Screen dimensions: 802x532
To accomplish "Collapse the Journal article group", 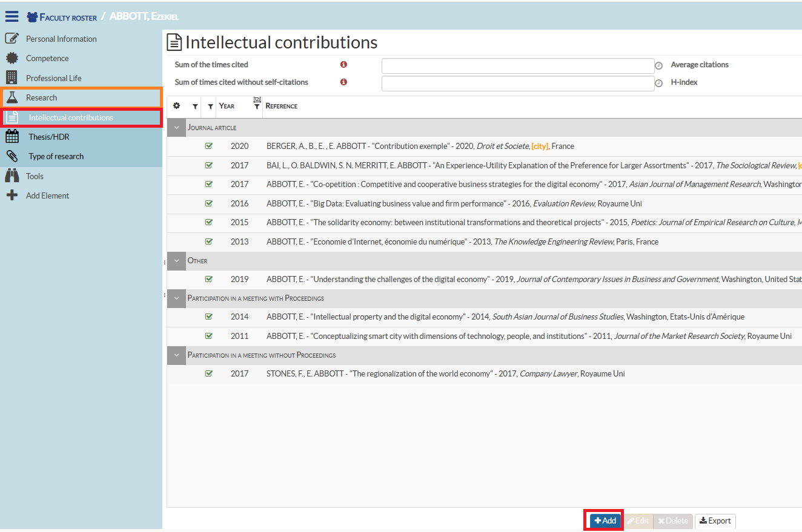I will pos(176,127).
